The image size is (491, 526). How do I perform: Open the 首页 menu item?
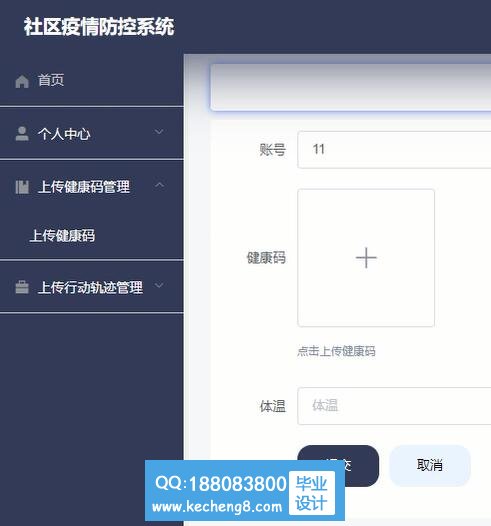coord(92,81)
